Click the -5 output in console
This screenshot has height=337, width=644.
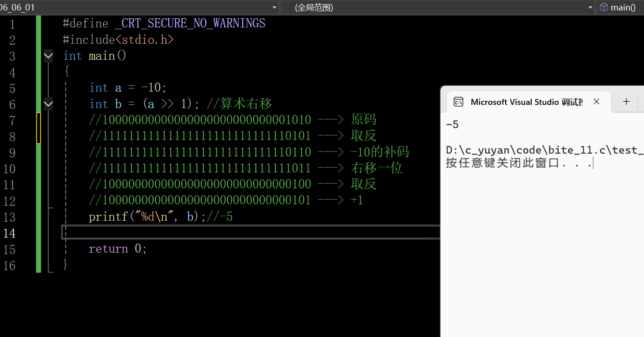[x=452, y=124]
